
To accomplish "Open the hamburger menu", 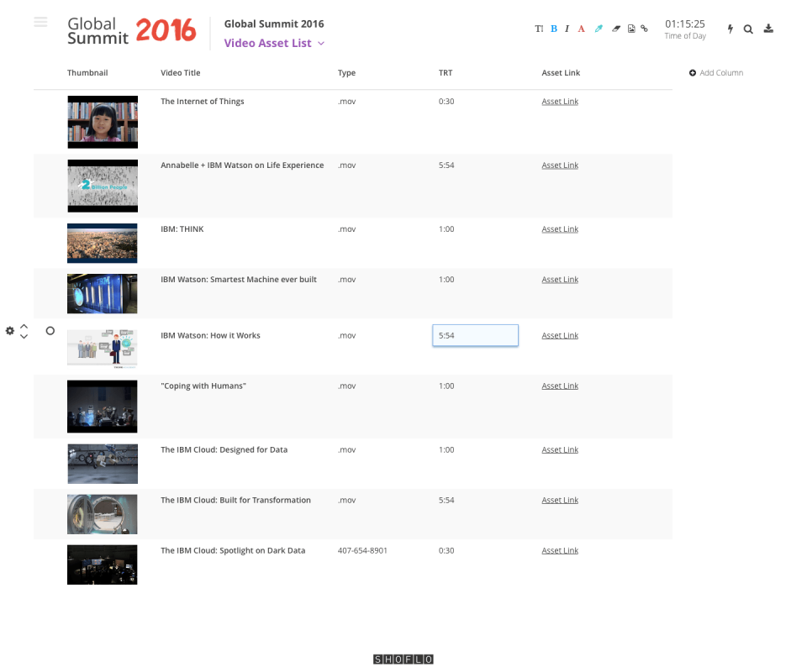I will (40, 21).
